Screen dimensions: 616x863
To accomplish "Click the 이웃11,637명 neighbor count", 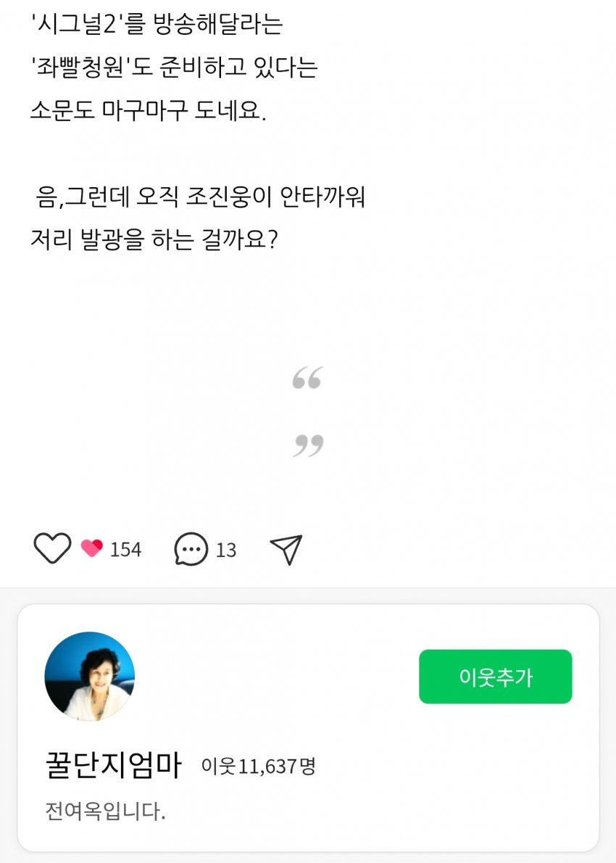I will (259, 766).
